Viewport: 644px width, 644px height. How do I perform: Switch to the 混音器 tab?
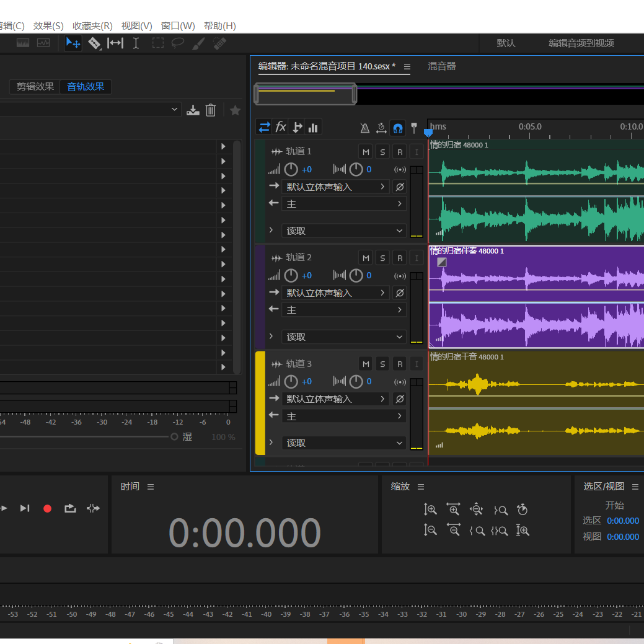(x=442, y=66)
